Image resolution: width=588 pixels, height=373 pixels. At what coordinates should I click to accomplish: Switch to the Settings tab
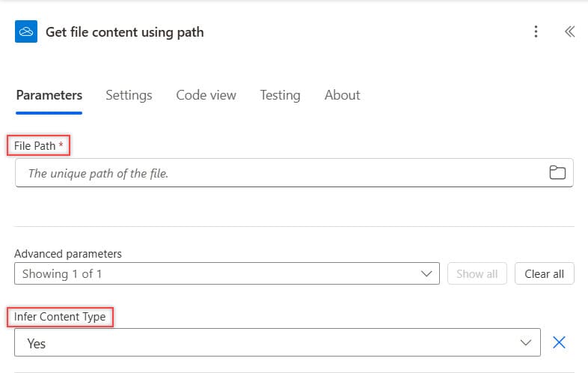pos(129,95)
